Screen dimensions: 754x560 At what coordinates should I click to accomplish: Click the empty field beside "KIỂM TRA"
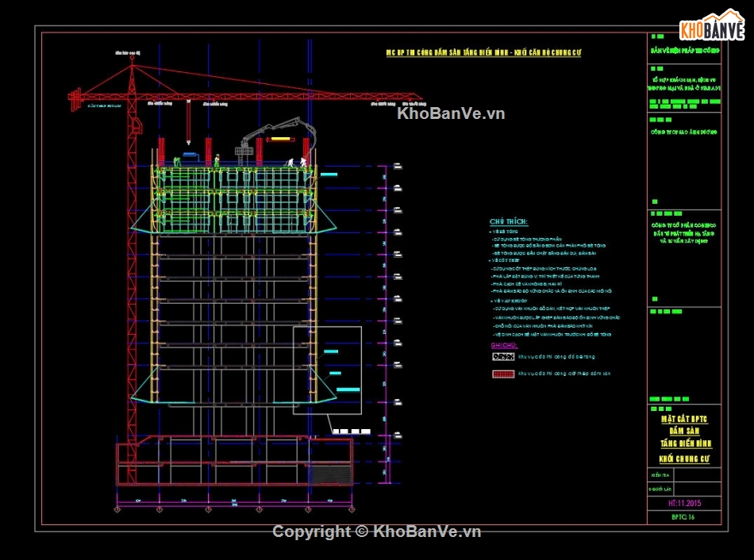(698, 475)
